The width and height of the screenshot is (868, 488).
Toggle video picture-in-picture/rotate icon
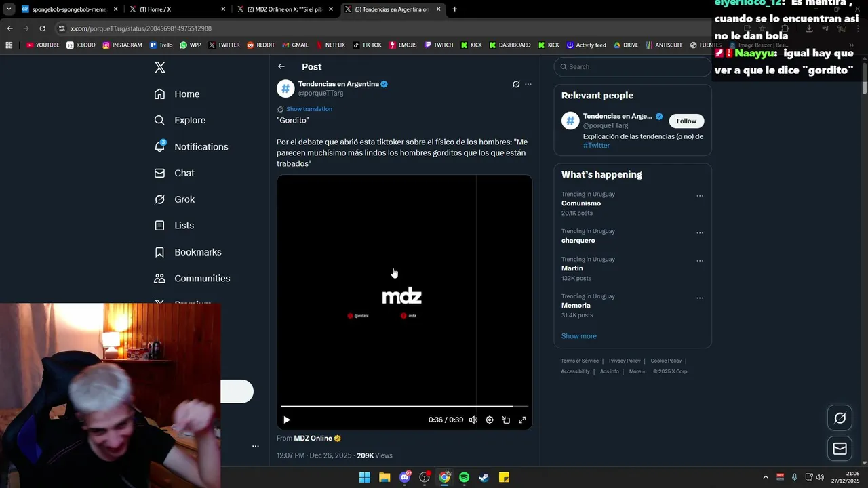pos(506,420)
